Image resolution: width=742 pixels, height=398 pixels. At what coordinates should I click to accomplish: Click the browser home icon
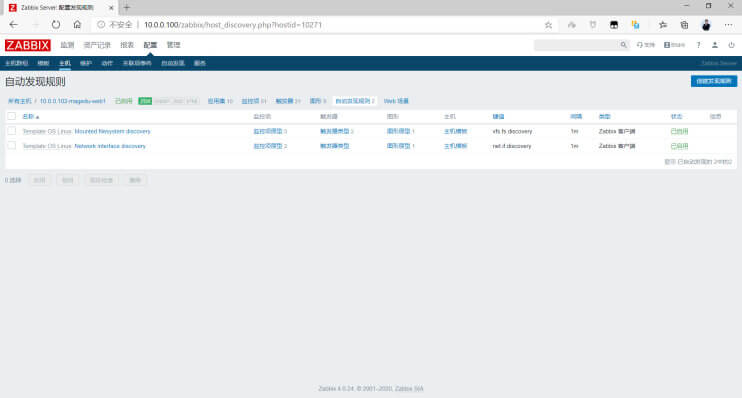click(x=77, y=25)
